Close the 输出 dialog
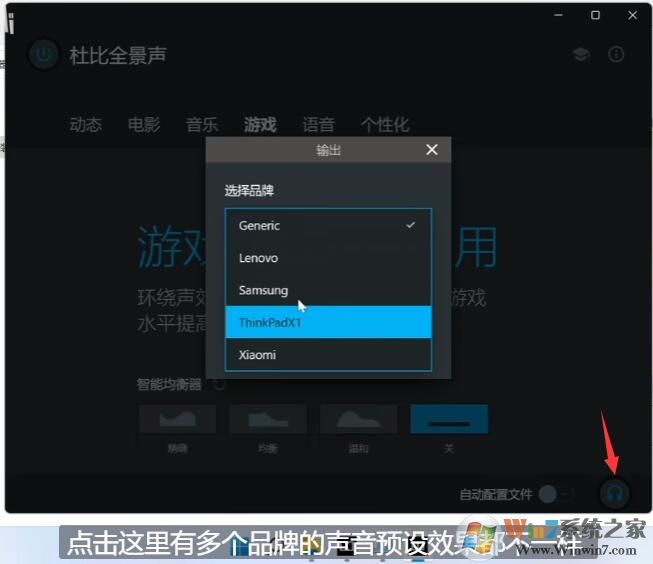Image resolution: width=653 pixels, height=564 pixels. coord(432,150)
